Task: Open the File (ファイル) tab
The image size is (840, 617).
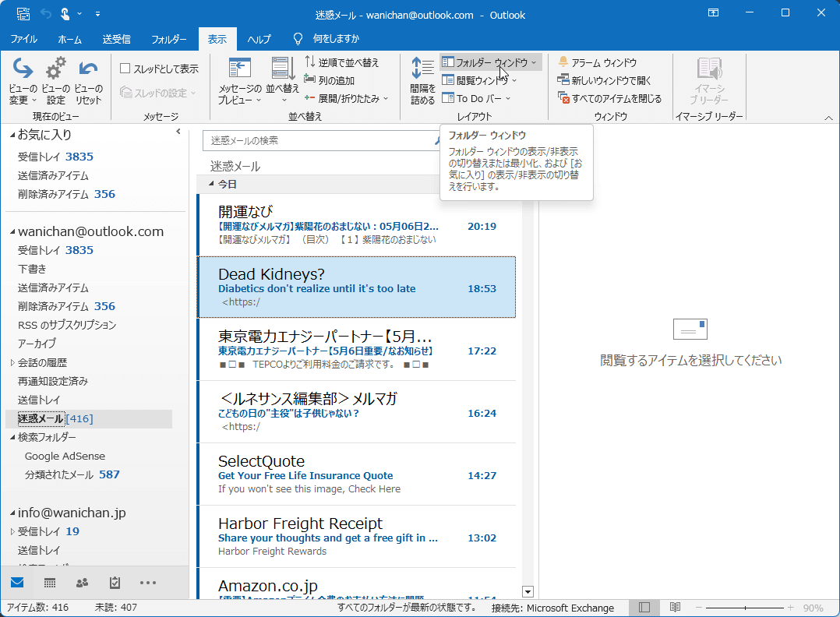Action: point(23,39)
